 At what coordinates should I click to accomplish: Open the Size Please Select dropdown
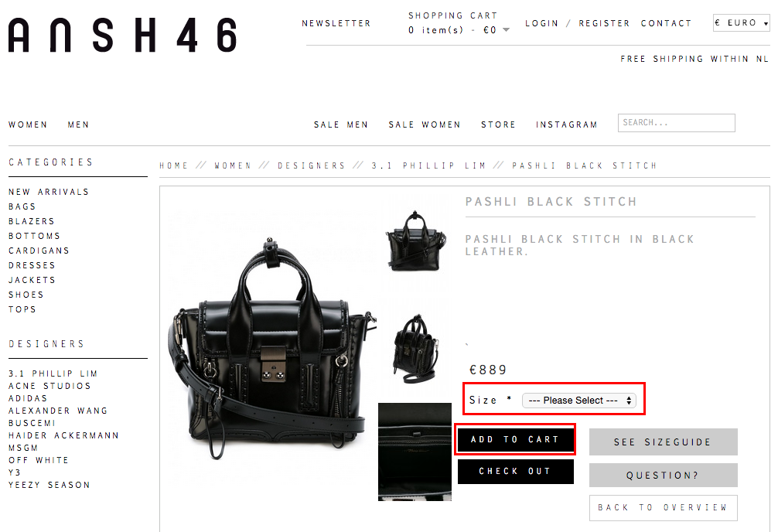[578, 401]
